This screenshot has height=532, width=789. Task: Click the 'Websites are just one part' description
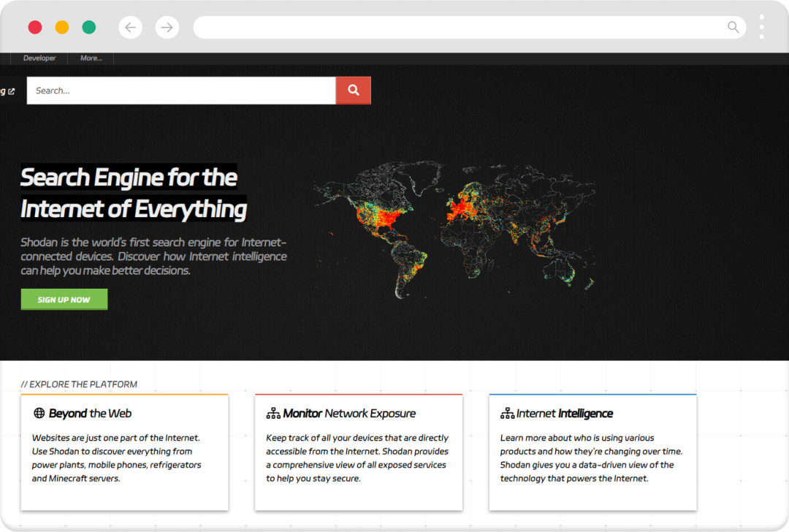pyautogui.click(x=117, y=458)
